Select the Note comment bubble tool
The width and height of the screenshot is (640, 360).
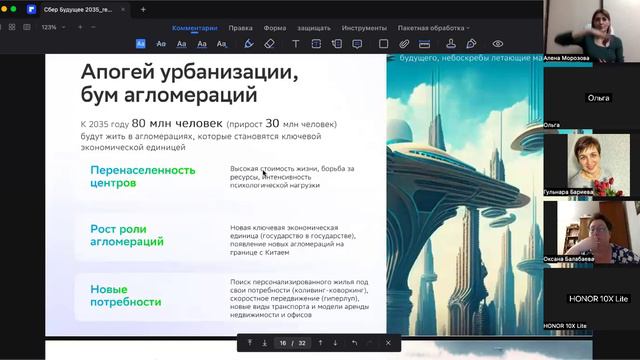tap(357, 44)
